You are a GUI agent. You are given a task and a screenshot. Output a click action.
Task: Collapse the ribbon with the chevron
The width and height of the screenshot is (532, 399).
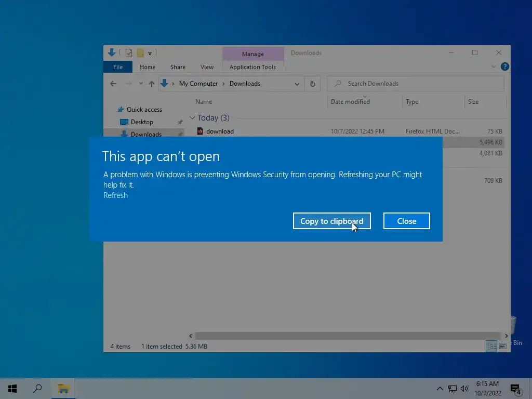[x=494, y=67]
